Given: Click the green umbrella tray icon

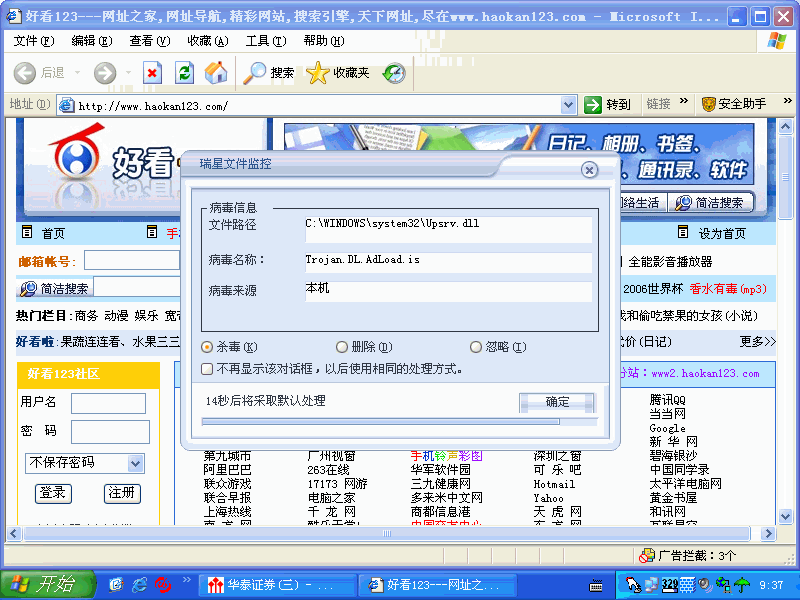Looking at the screenshot, I should 741,585.
